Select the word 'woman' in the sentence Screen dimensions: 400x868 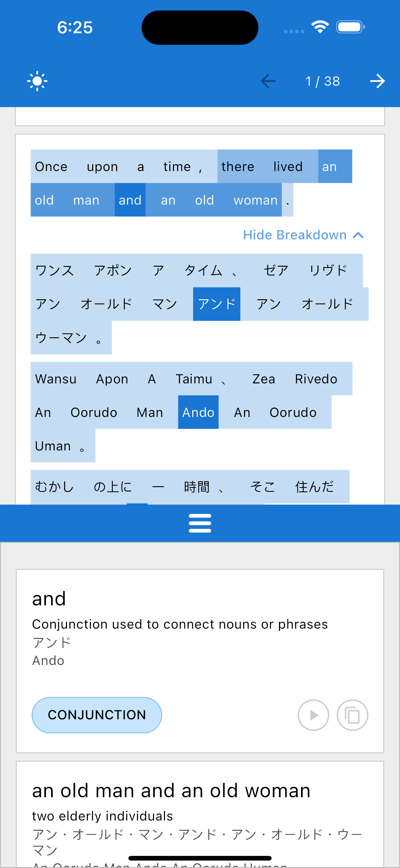(x=256, y=200)
